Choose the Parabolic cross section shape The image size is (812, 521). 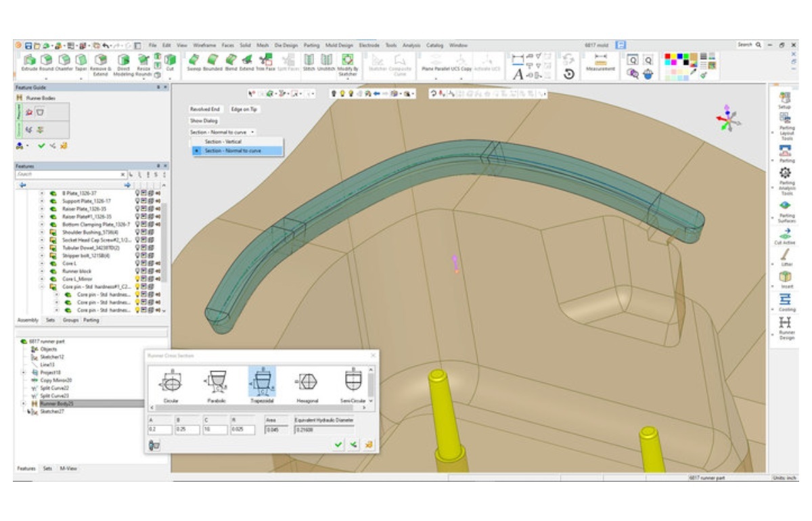point(216,386)
